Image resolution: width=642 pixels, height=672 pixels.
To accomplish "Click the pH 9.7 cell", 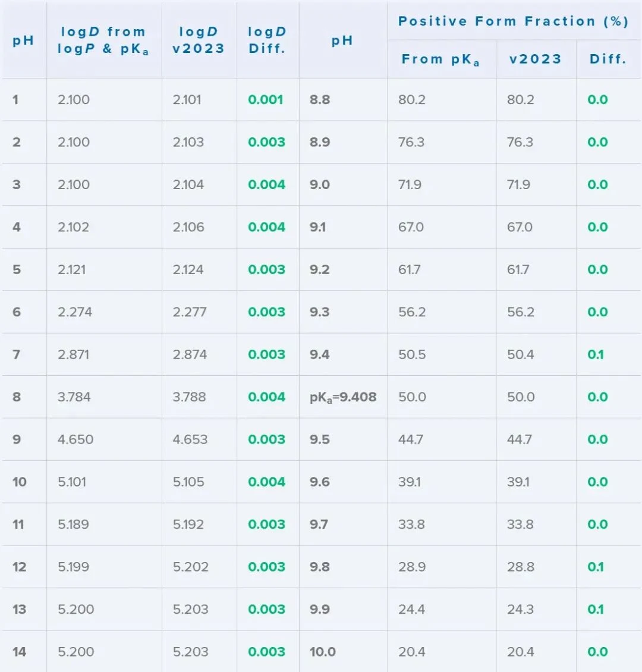I will click(x=319, y=524).
